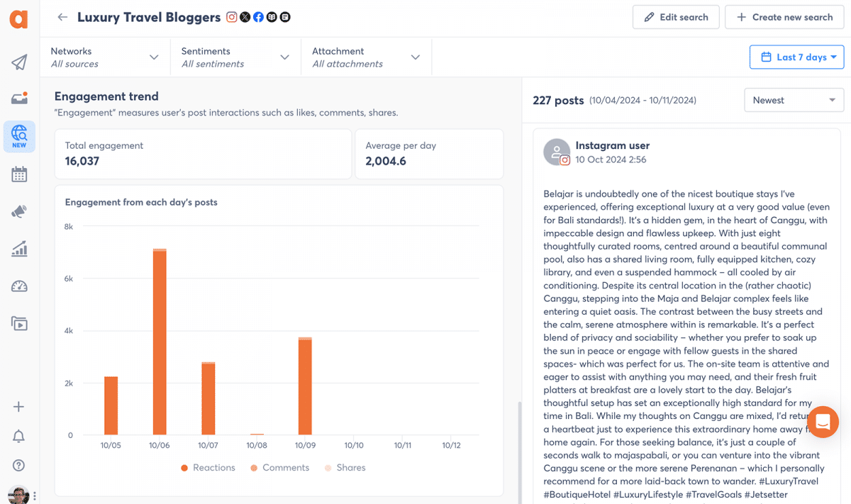Open the publishing paper plane icon
The image size is (851, 504).
click(x=19, y=62)
